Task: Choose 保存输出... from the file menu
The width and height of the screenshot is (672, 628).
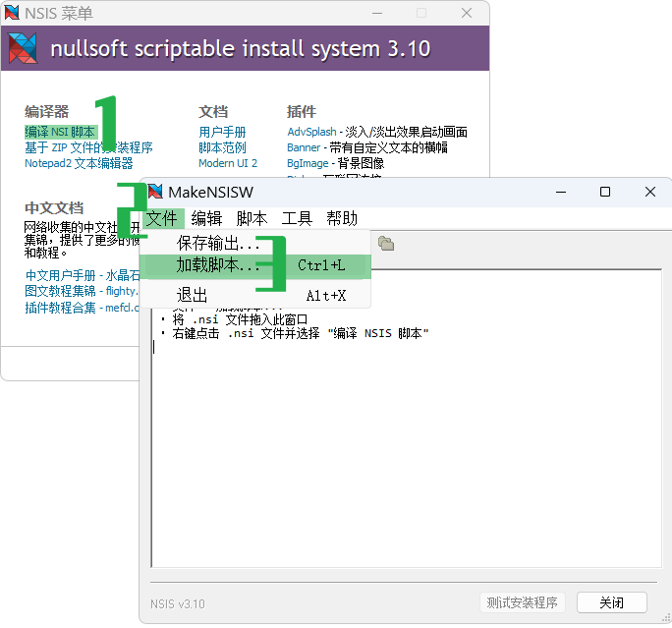Action: click(255, 244)
